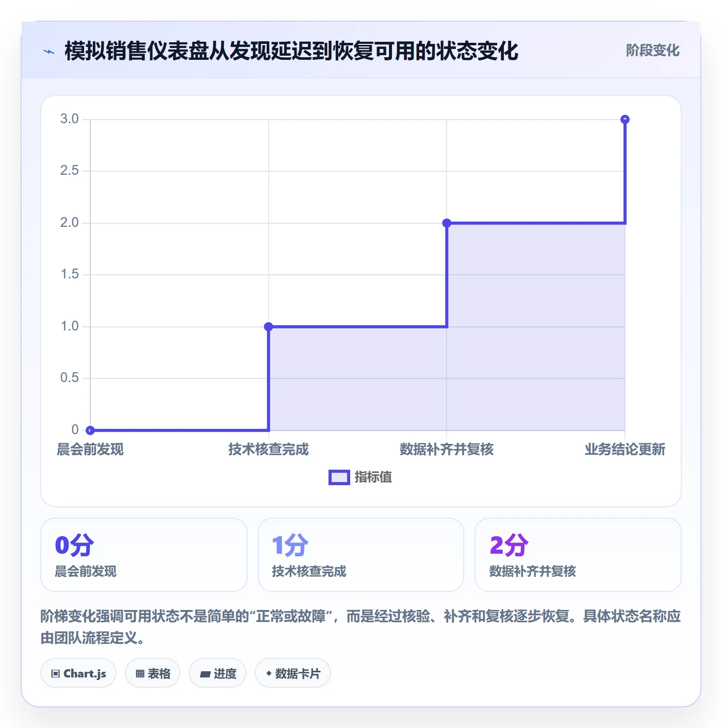
Task: Select the 1分 技术核查完成 card
Action: pos(361,555)
